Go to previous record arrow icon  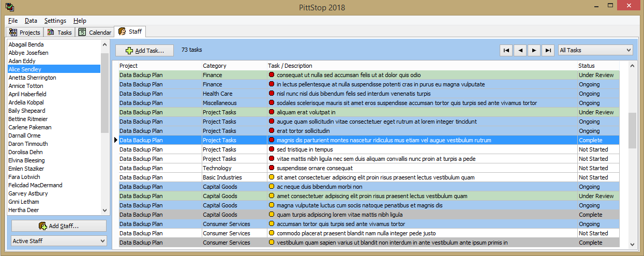[520, 50]
